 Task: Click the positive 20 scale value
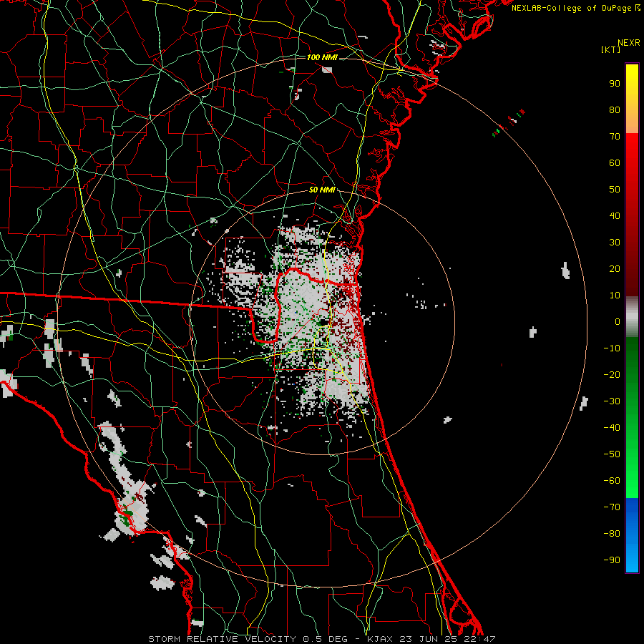[x=615, y=268]
